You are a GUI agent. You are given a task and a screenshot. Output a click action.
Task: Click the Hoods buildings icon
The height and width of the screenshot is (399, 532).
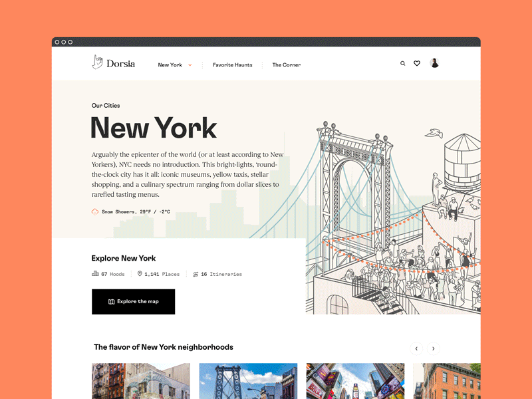tap(95, 273)
